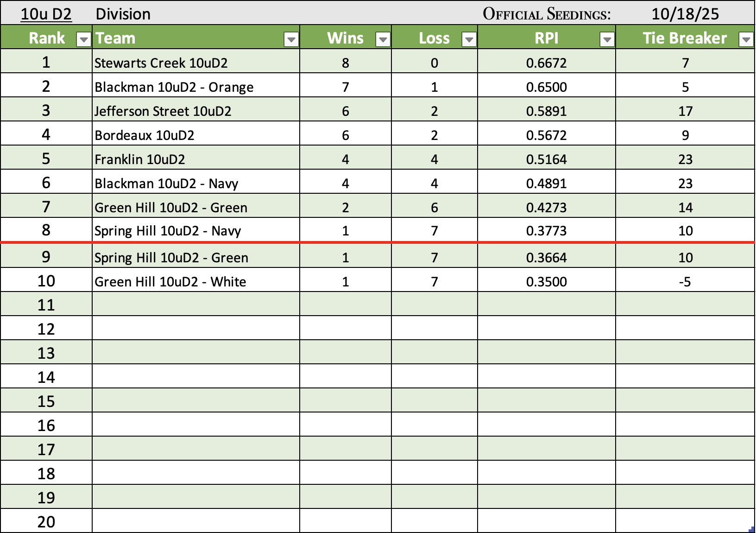Click Green Hill 10uD2 - Green cell
The width and height of the screenshot is (756, 533).
[x=170, y=208]
